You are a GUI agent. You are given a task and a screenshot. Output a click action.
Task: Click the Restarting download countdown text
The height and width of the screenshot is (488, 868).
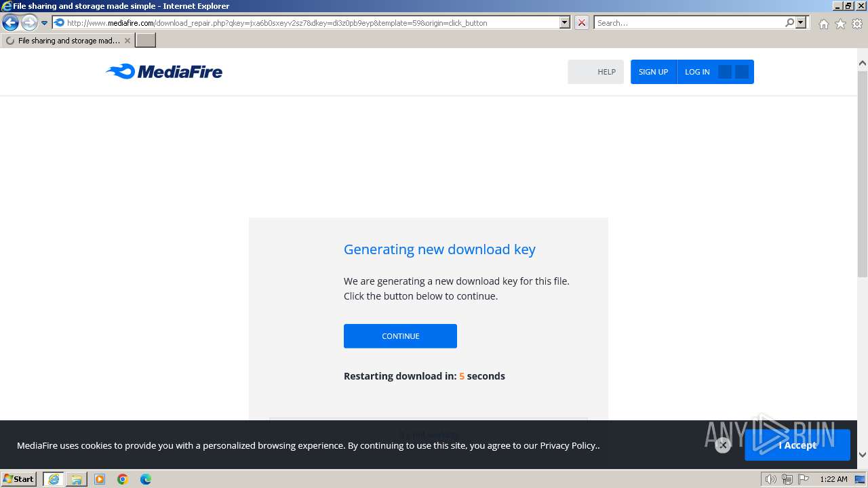[425, 376]
